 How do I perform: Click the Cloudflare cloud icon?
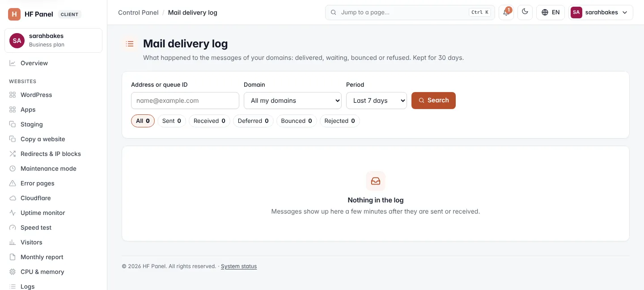point(13,198)
